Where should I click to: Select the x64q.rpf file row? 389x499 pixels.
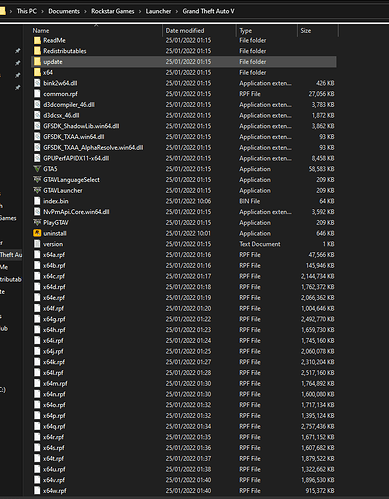click(x=184, y=426)
